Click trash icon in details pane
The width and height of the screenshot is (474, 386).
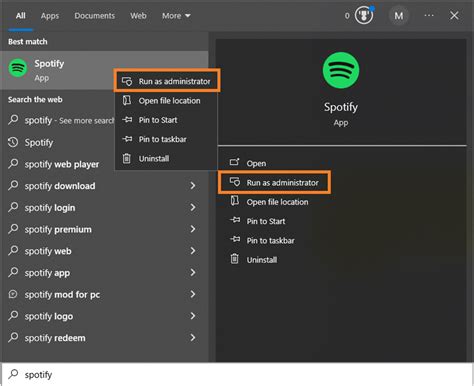point(235,259)
